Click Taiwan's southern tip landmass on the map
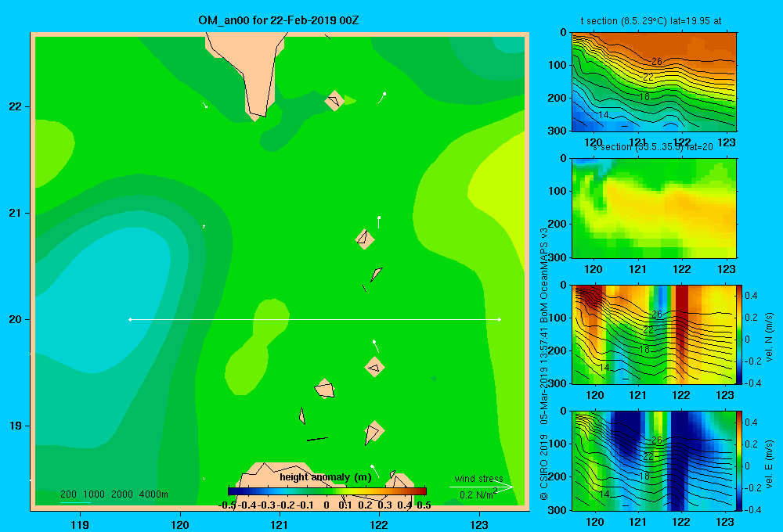The height and width of the screenshot is (532, 783). [252, 70]
